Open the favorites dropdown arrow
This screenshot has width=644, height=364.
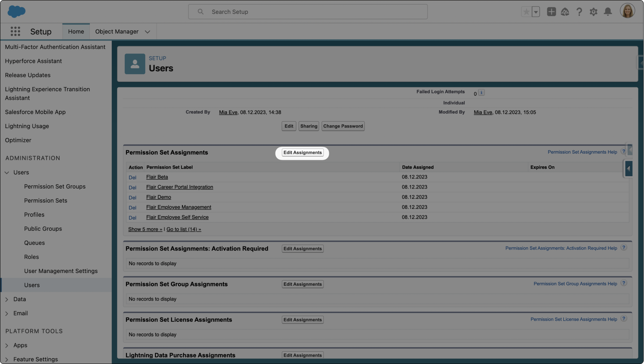tap(535, 11)
